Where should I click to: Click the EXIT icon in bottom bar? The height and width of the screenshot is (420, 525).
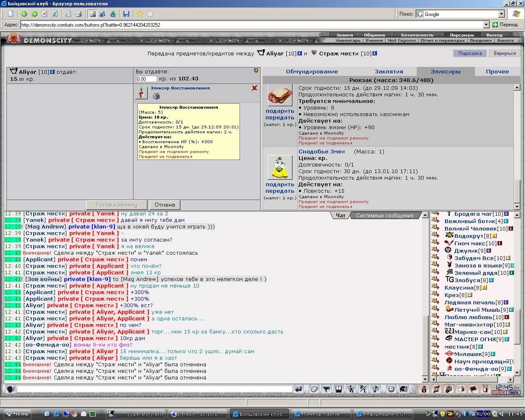486,389
